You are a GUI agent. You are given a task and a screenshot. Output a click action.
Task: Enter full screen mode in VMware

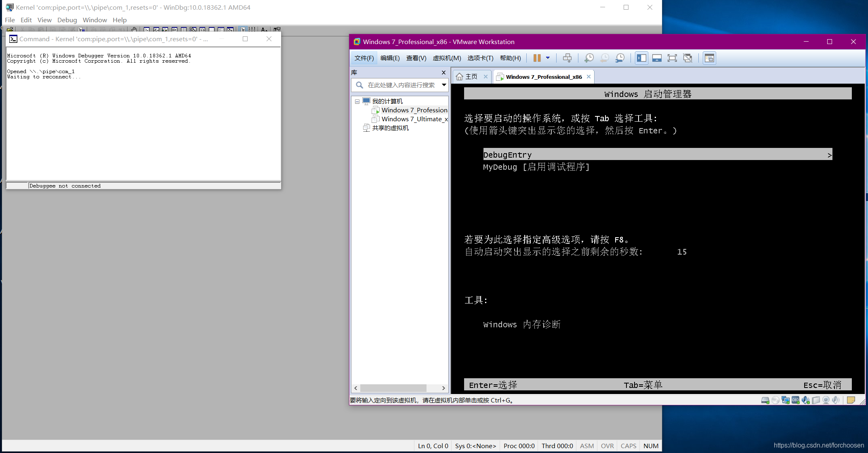pos(672,58)
